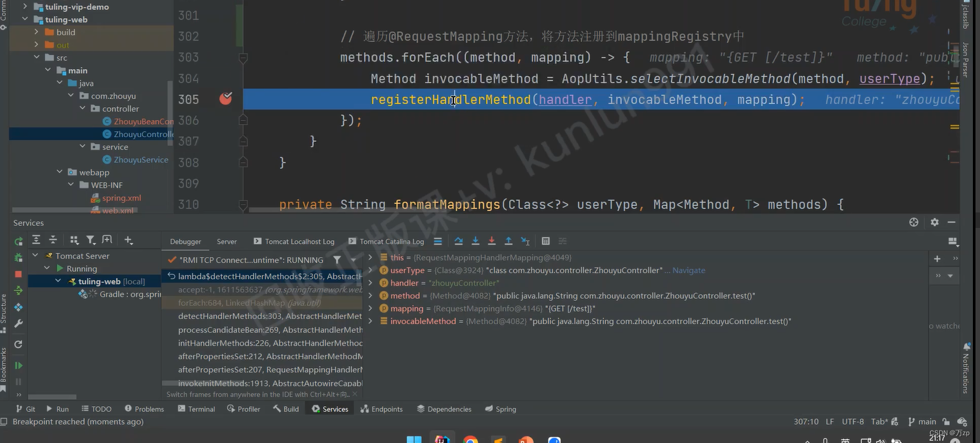Resume program execution

coord(19,366)
